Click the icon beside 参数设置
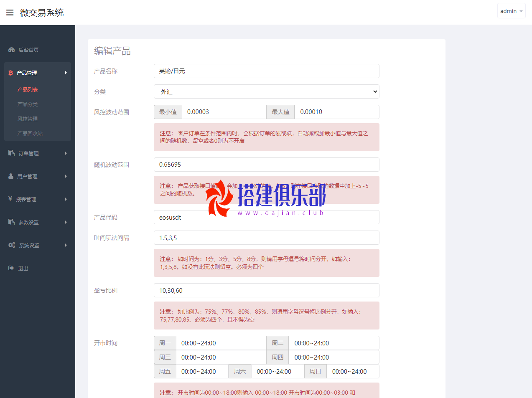The width and height of the screenshot is (532, 398). [12, 222]
